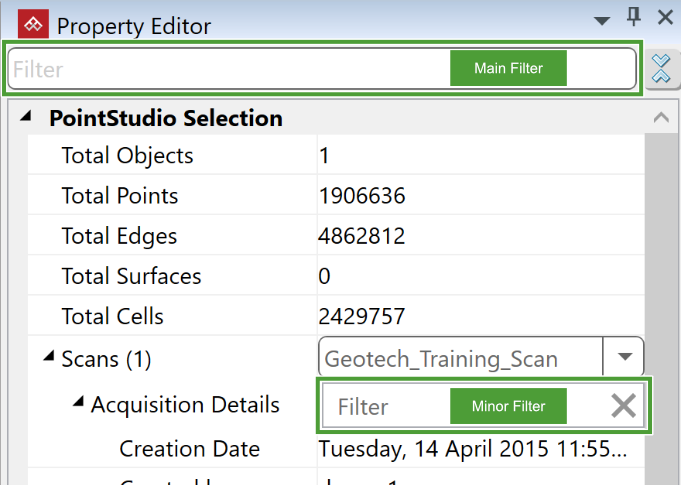Click into the minor Filter field
This screenshot has width=681, height=485.
point(385,407)
